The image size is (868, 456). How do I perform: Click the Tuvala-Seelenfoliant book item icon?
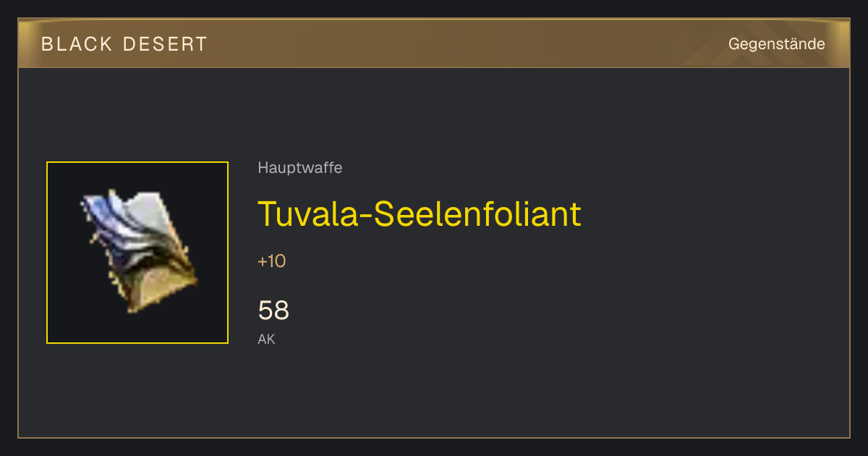137,252
